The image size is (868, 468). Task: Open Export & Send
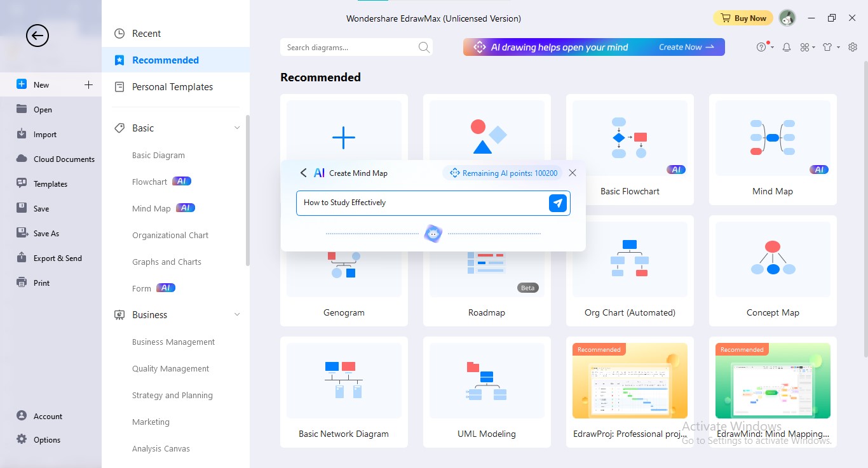(51, 258)
